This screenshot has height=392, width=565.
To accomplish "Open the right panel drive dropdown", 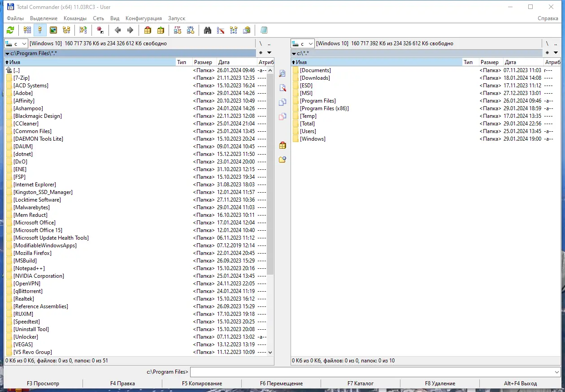I will 302,43.
